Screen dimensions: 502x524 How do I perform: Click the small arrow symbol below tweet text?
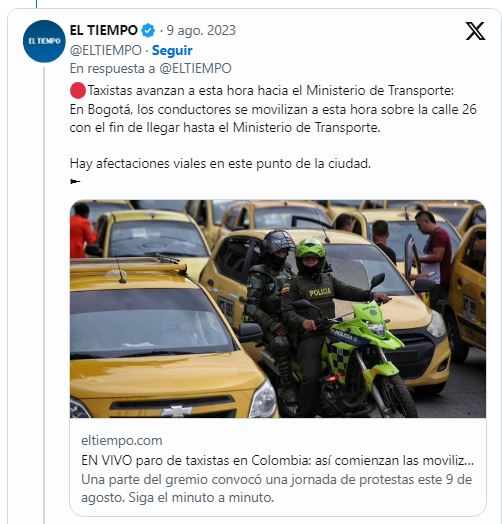(75, 181)
